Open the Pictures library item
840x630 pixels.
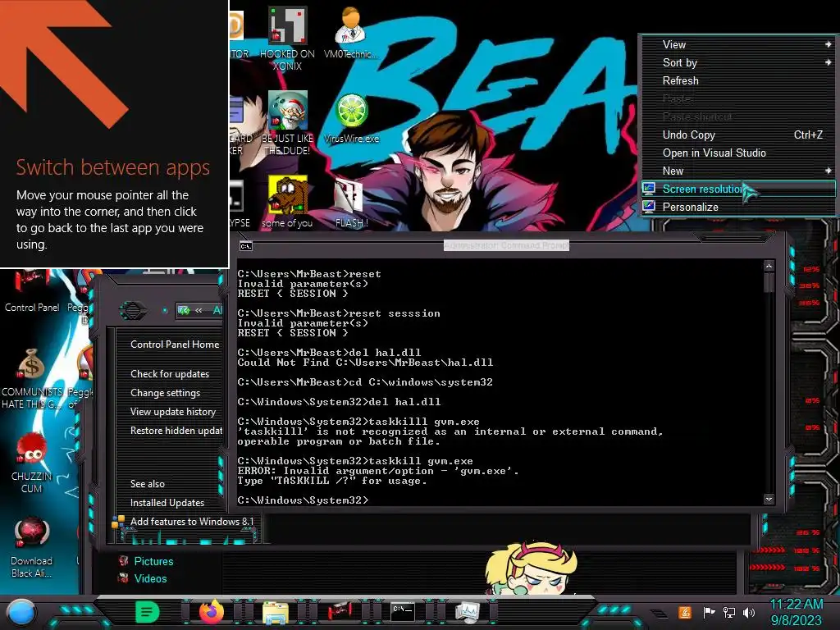pos(153,561)
